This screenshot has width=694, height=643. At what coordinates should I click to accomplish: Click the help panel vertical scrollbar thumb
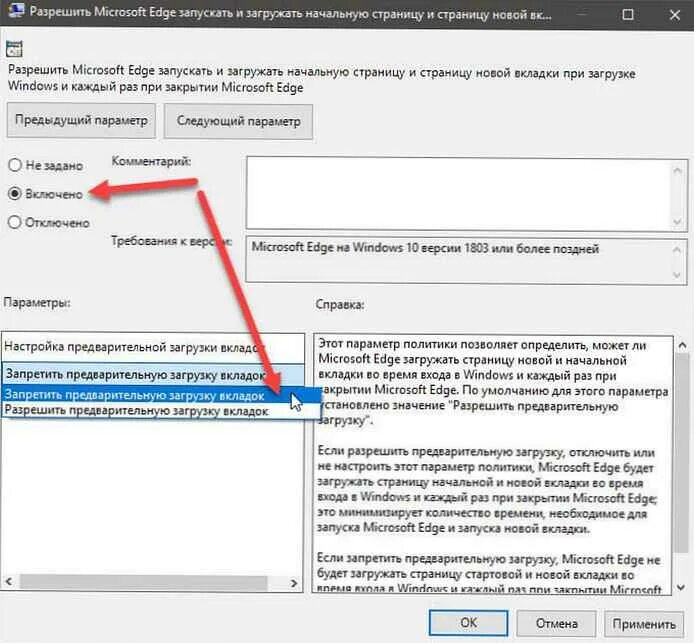pyautogui.click(x=682, y=452)
